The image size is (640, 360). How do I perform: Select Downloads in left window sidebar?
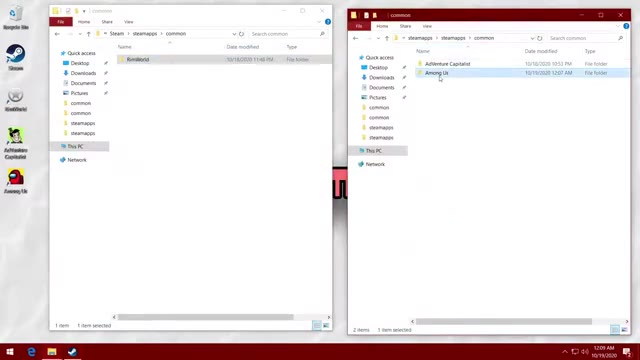(83, 73)
